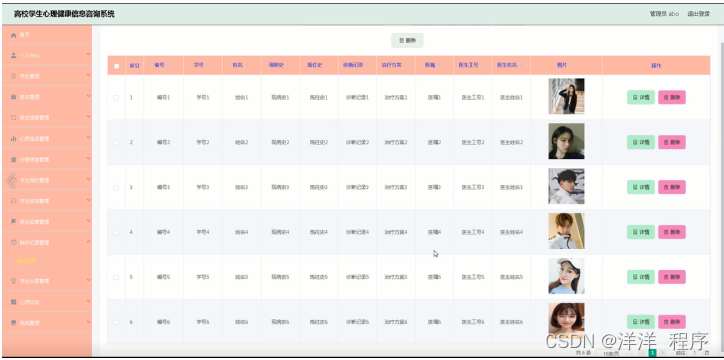724x360 pixels.
Task: Click 删除 for the 编号3 row
Action: [672, 187]
